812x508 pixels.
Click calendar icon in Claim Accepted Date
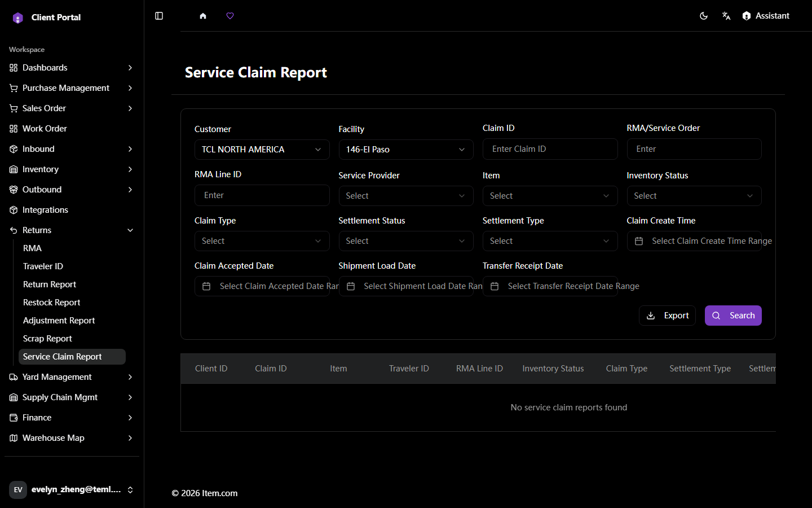click(206, 286)
